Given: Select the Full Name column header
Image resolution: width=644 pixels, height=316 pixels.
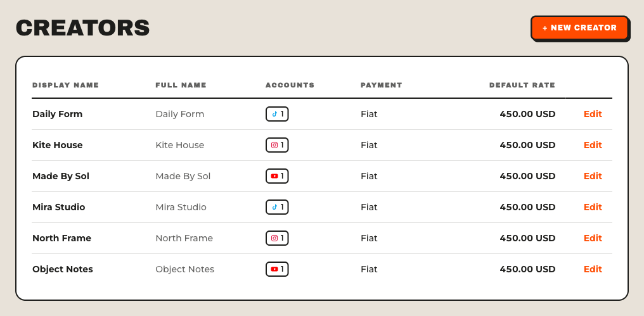Looking at the screenshot, I should tap(181, 85).
